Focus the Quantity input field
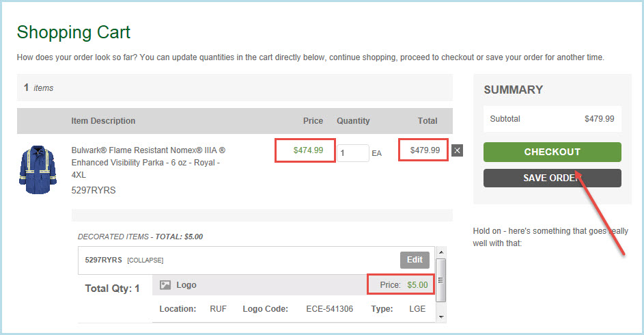Image resolution: width=644 pixels, height=335 pixels. pos(352,153)
